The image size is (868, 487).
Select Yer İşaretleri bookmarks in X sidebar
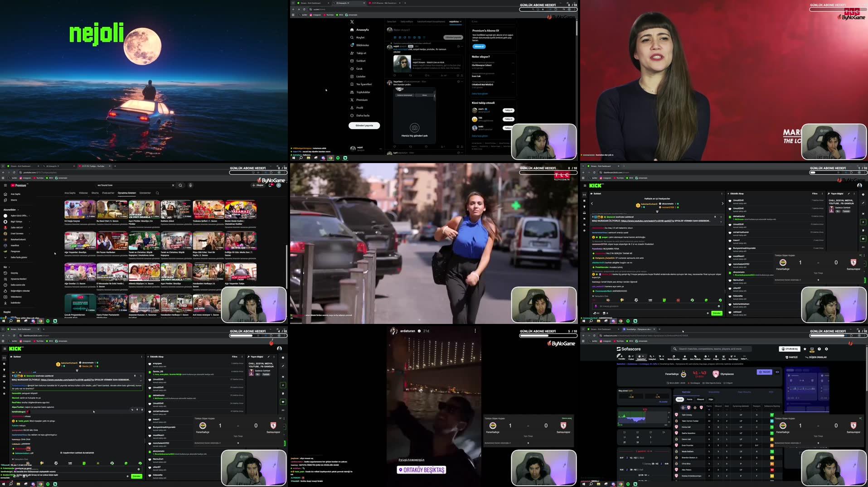point(363,84)
